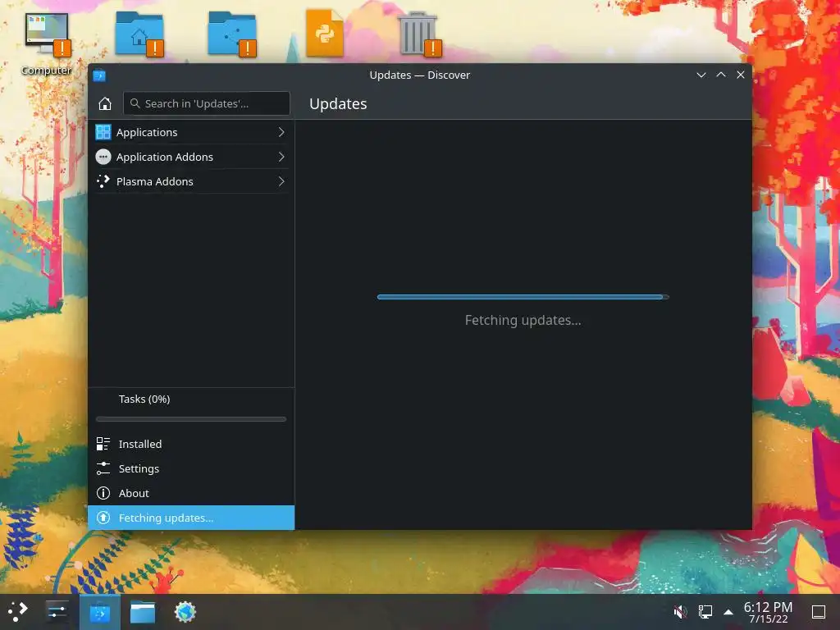Click the network tray icon
The height and width of the screenshot is (630, 840).
[x=705, y=612]
